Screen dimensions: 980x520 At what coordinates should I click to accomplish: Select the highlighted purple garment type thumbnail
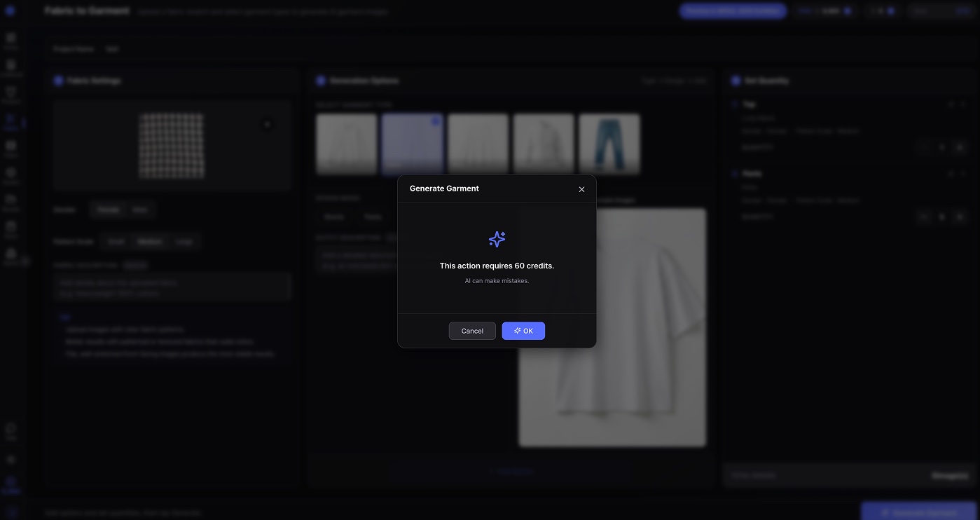coord(412,144)
